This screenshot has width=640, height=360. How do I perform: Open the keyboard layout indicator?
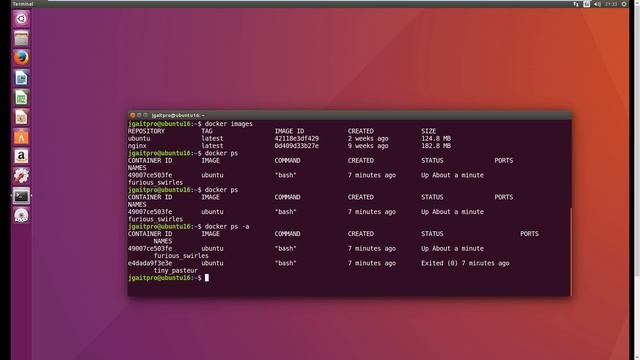point(587,4)
